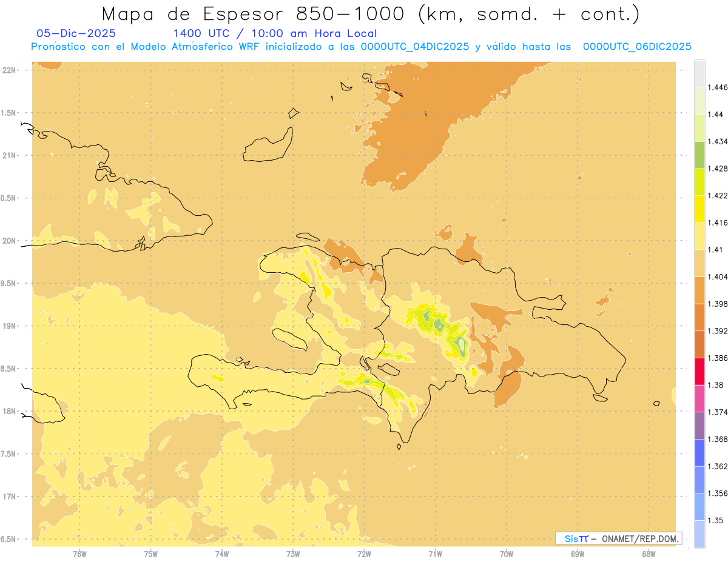Screen dimensions: 728x562
Task: Click the colorbar value 1.428
Action: 718,169
